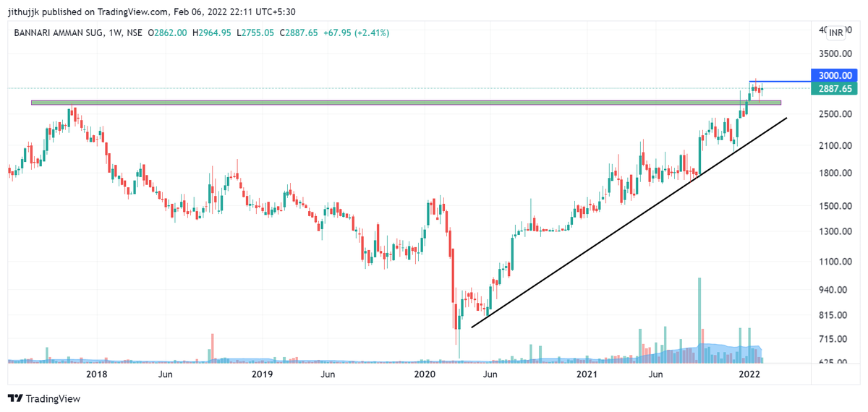The image size is (868, 412).
Task: Click the BANNARI AMMAN SUG symbol title
Action: pos(59,33)
